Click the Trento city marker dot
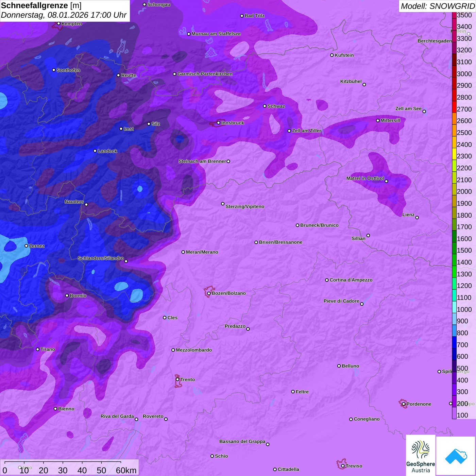This screenshot has height=476, width=476. pos(177,379)
